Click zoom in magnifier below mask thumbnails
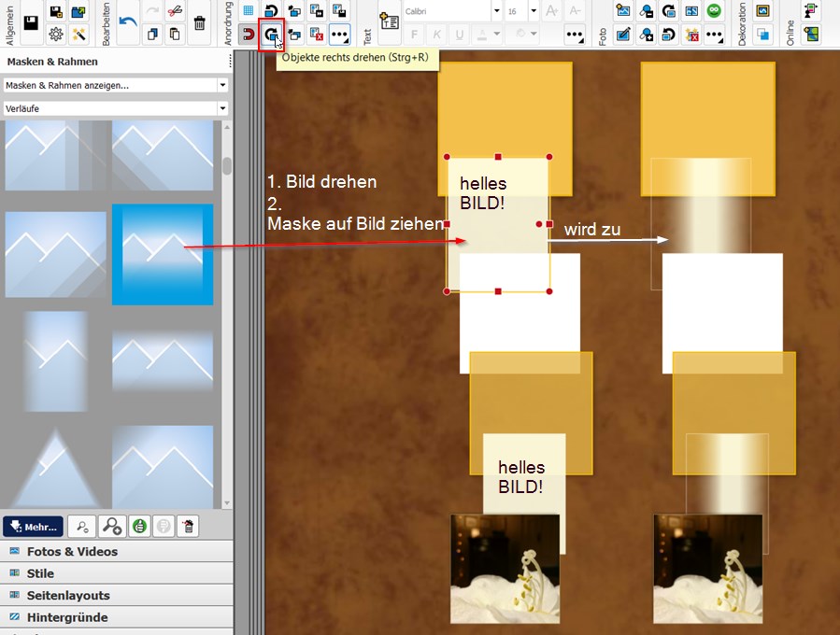840x635 pixels. click(x=111, y=527)
